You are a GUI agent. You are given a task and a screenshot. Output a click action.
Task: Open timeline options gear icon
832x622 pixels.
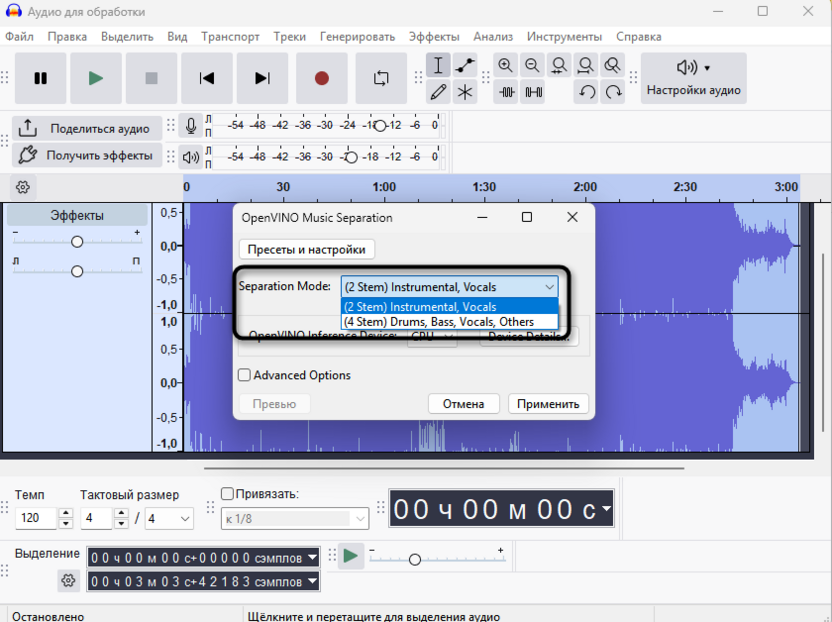click(23, 187)
